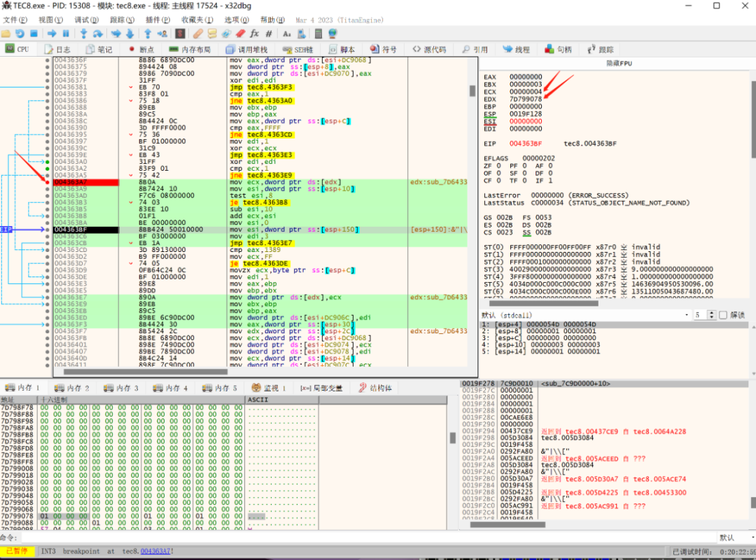
Task: Increase the argument count stepper
Action: (x=712, y=313)
